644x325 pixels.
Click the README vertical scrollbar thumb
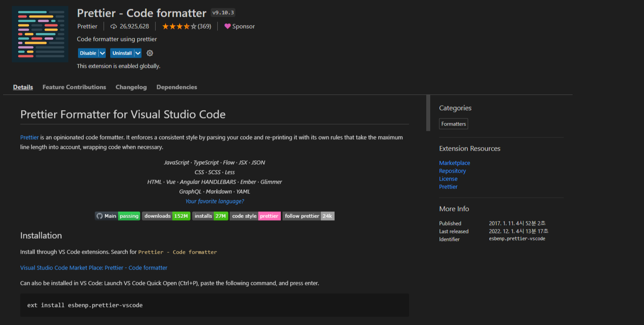[x=428, y=113]
